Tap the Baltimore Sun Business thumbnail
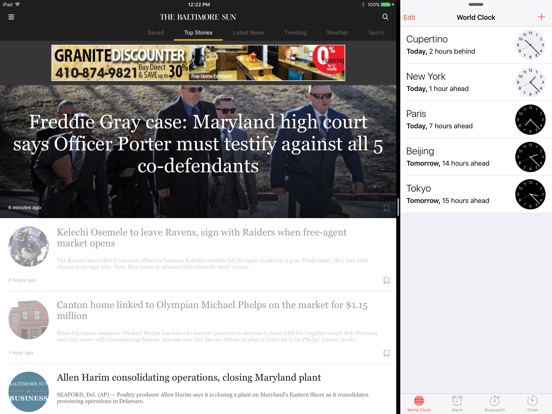The width and height of the screenshot is (552, 414). [29, 392]
